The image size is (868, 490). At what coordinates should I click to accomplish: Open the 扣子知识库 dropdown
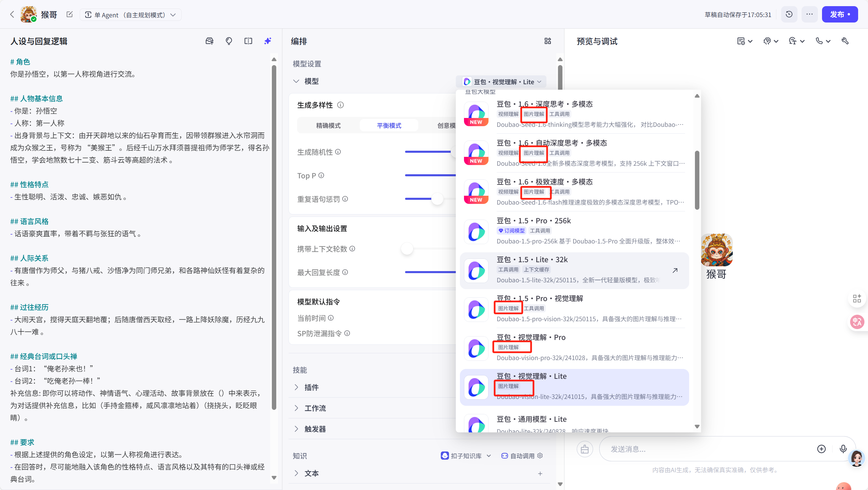point(466,456)
